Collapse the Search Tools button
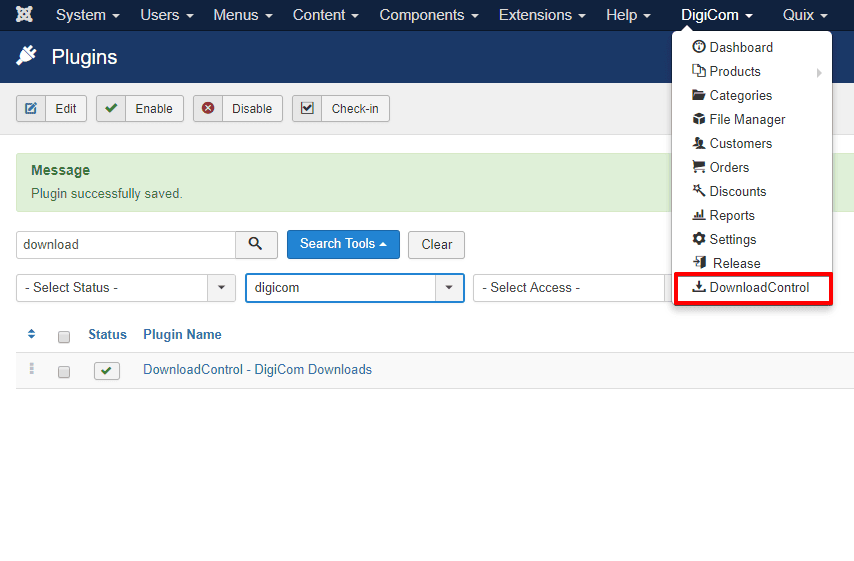The image size is (854, 561). pyautogui.click(x=343, y=244)
